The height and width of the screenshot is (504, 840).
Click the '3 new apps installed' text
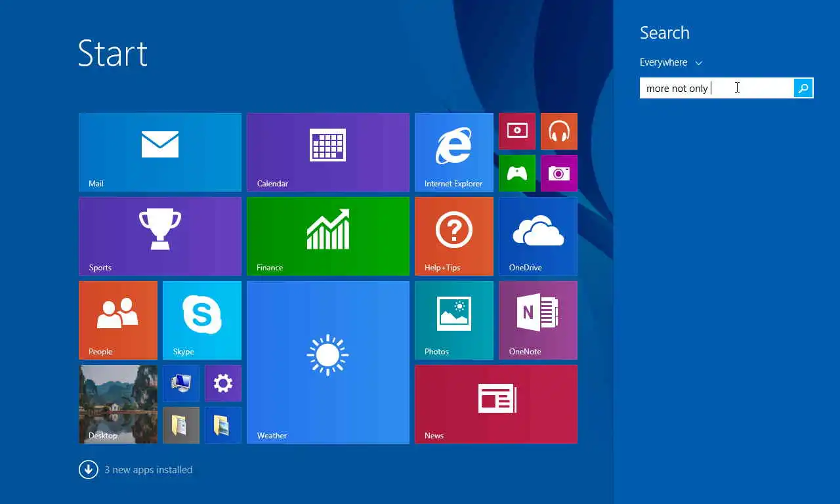coord(148,470)
